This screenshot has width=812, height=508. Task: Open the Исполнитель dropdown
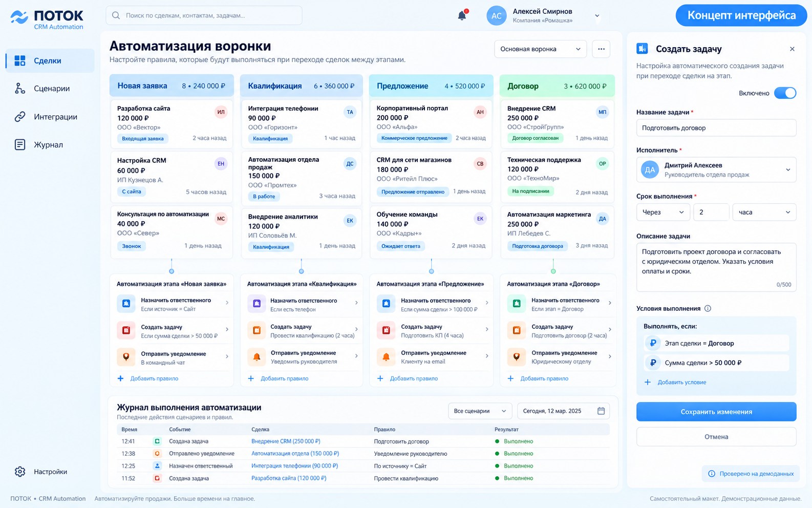tap(716, 170)
